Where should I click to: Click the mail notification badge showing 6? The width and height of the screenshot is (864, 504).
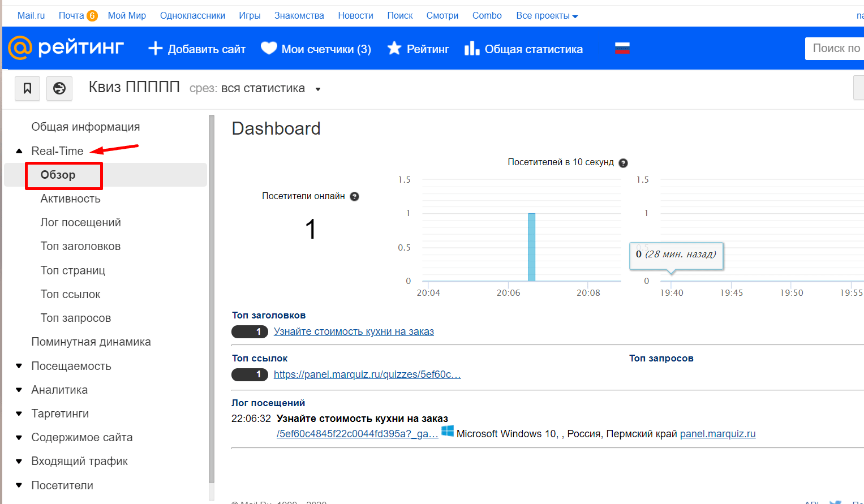(x=92, y=16)
